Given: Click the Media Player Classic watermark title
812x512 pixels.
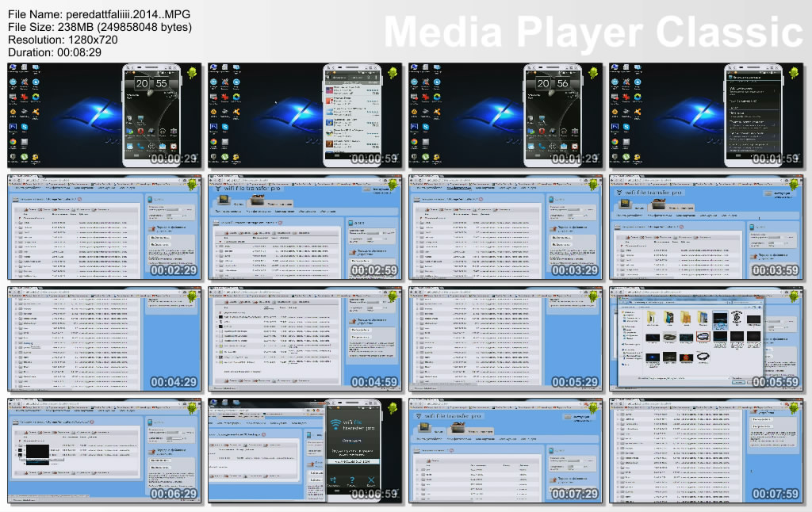Looking at the screenshot, I should [x=594, y=32].
